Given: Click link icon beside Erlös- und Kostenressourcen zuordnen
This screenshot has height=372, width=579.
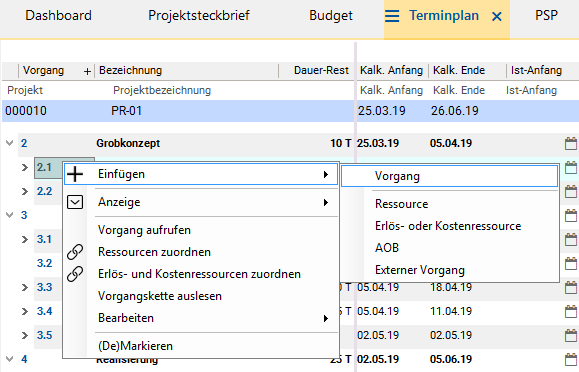Looking at the screenshot, I should [x=75, y=274].
